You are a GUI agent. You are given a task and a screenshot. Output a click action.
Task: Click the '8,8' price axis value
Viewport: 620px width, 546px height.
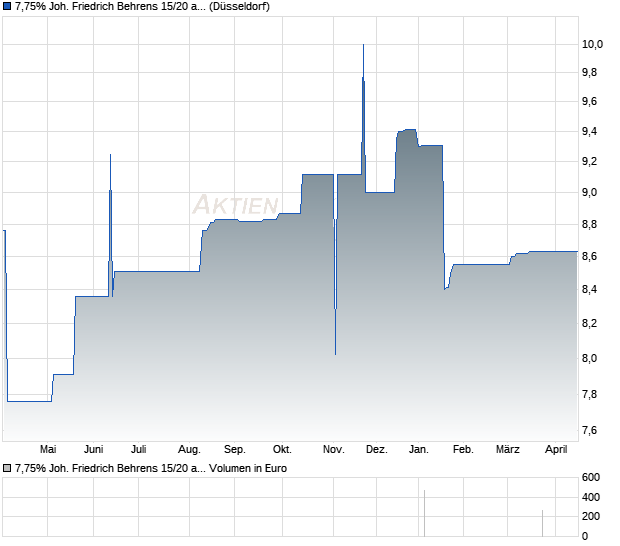tap(589, 225)
